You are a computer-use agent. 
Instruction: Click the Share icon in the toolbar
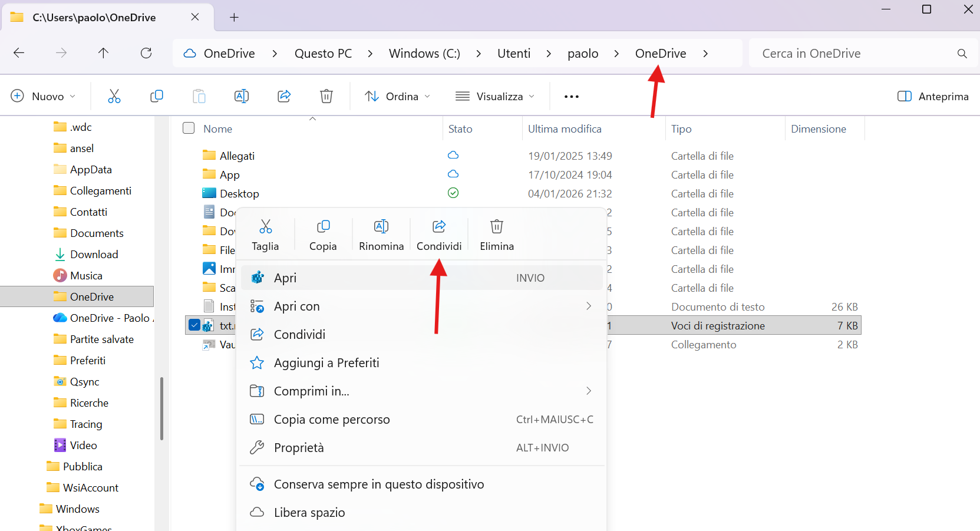click(284, 96)
